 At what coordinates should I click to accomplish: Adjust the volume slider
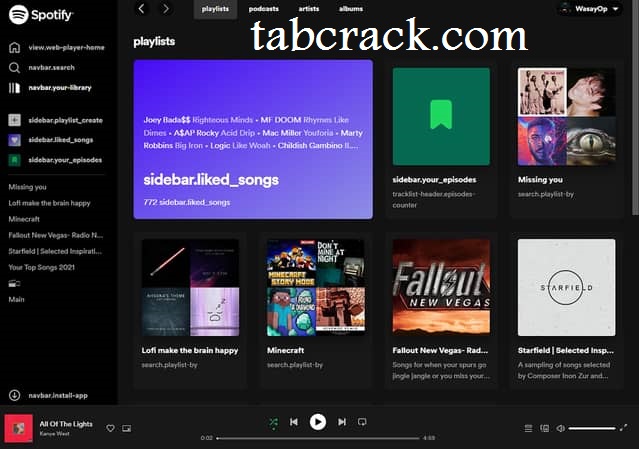592,428
